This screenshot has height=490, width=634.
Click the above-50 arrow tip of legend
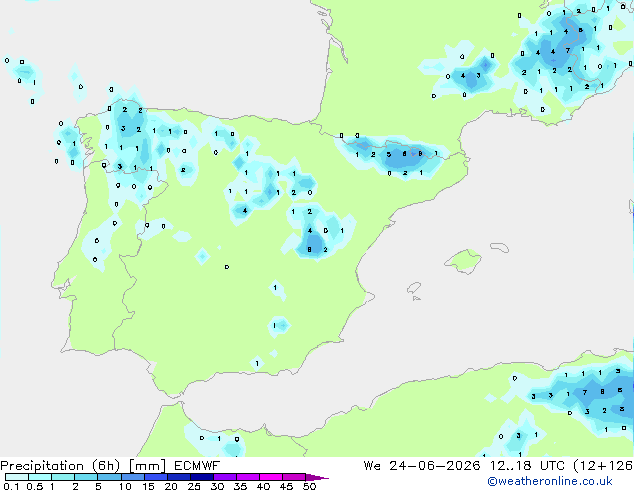[x=317, y=477]
